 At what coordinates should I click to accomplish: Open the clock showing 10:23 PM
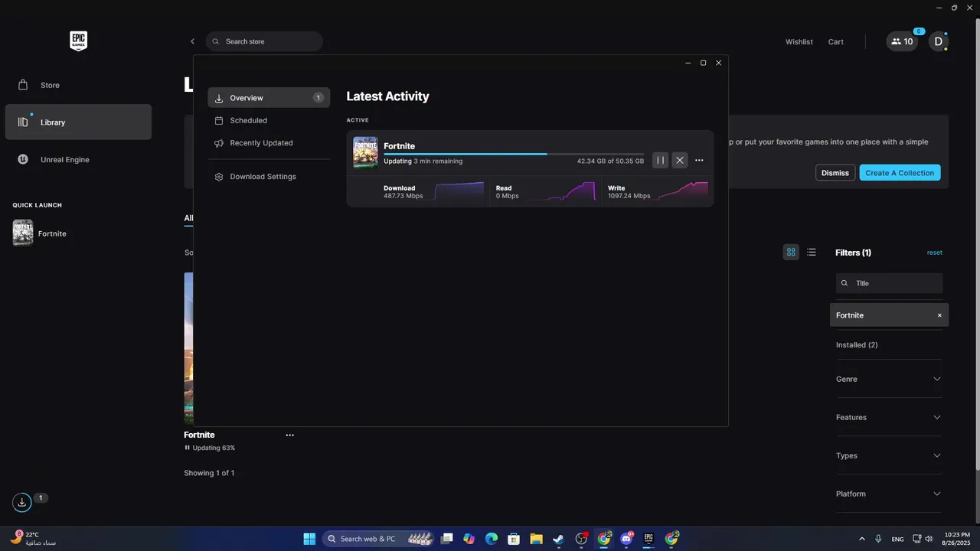click(x=957, y=539)
